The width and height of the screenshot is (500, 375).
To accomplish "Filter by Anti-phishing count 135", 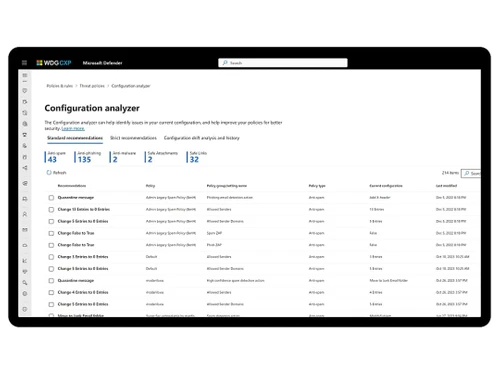I will point(88,157).
